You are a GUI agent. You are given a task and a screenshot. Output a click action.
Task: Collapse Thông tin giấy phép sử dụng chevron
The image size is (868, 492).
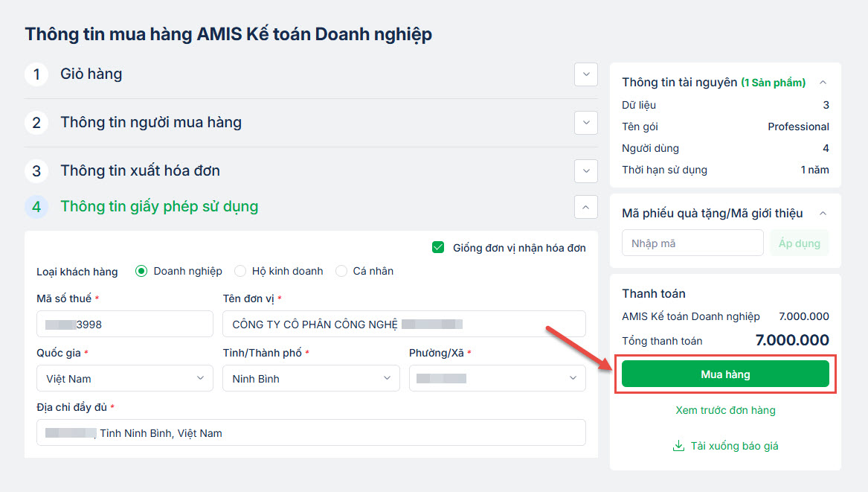point(586,207)
